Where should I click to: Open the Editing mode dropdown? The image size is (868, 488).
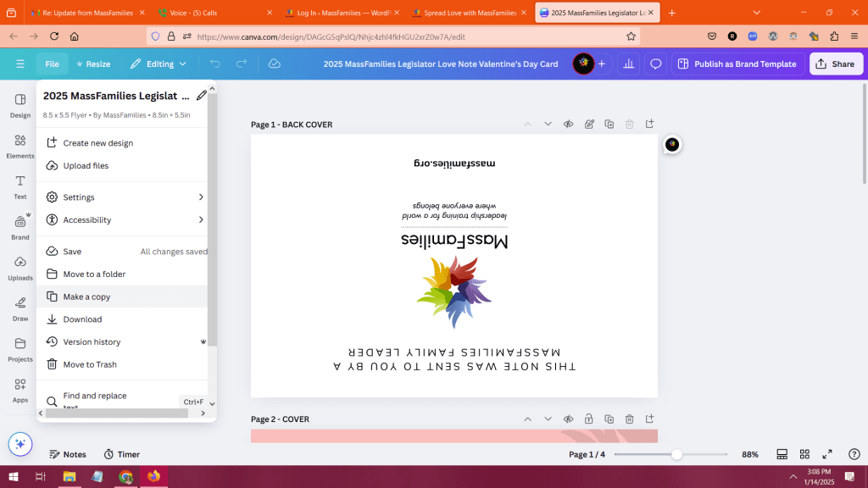(x=159, y=64)
